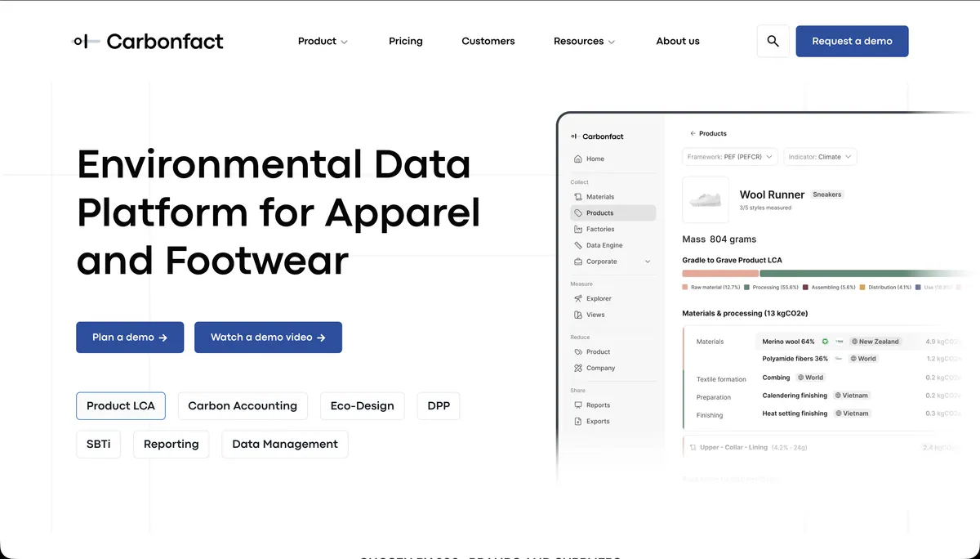
Task: Open the Framework: PEF (PEFCR) dropdown
Action: coord(730,157)
